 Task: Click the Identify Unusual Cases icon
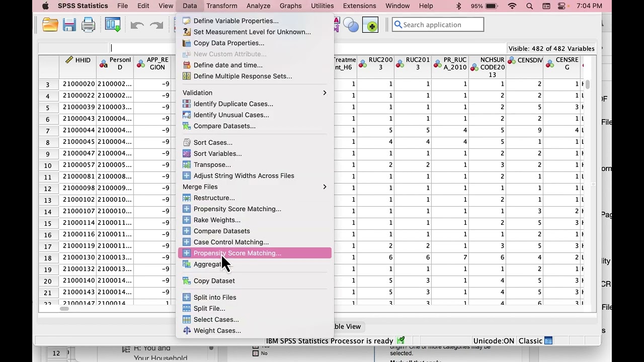point(187,115)
